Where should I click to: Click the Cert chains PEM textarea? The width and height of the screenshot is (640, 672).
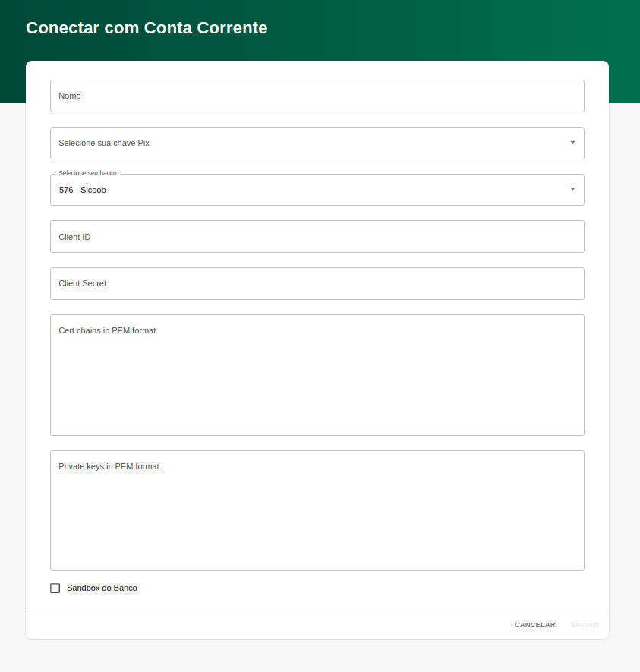pyautogui.click(x=317, y=380)
